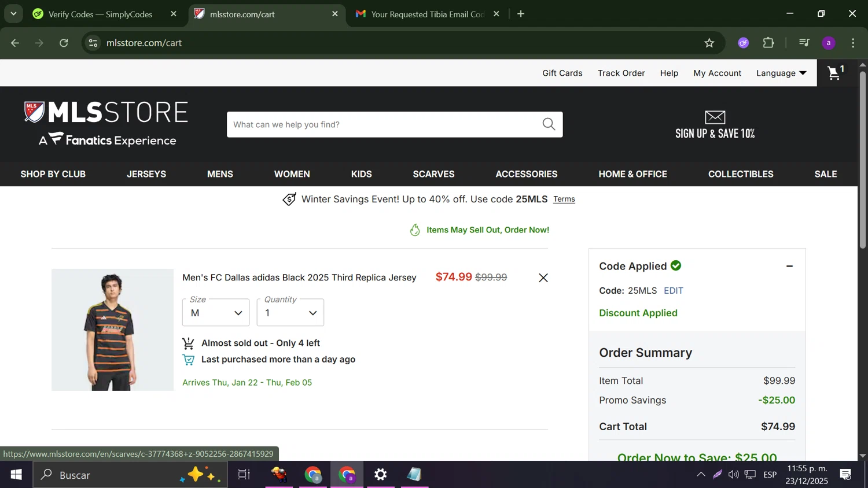The image size is (868, 488).
Task: Bookmark this page with the star icon
Action: coord(709,43)
